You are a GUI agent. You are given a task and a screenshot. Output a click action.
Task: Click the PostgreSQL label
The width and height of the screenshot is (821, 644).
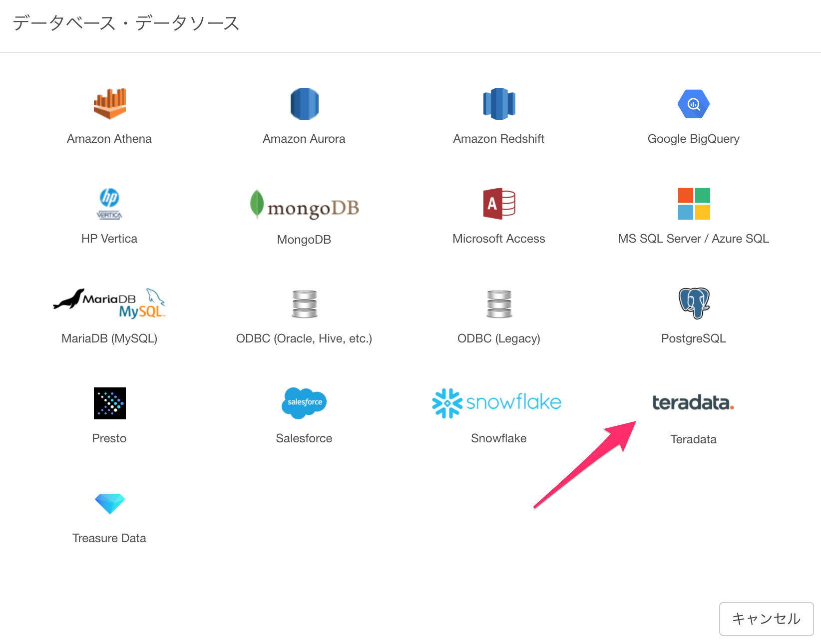(694, 338)
